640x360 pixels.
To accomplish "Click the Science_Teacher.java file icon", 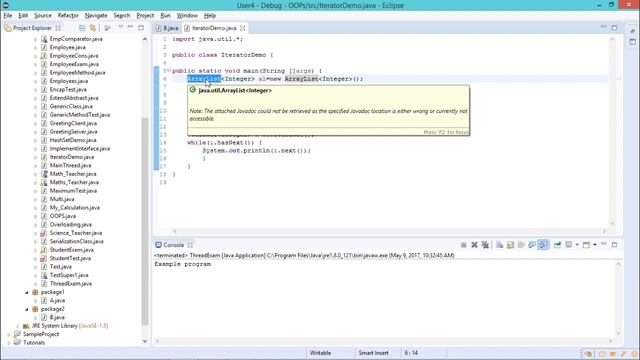I will pyautogui.click(x=44, y=233).
